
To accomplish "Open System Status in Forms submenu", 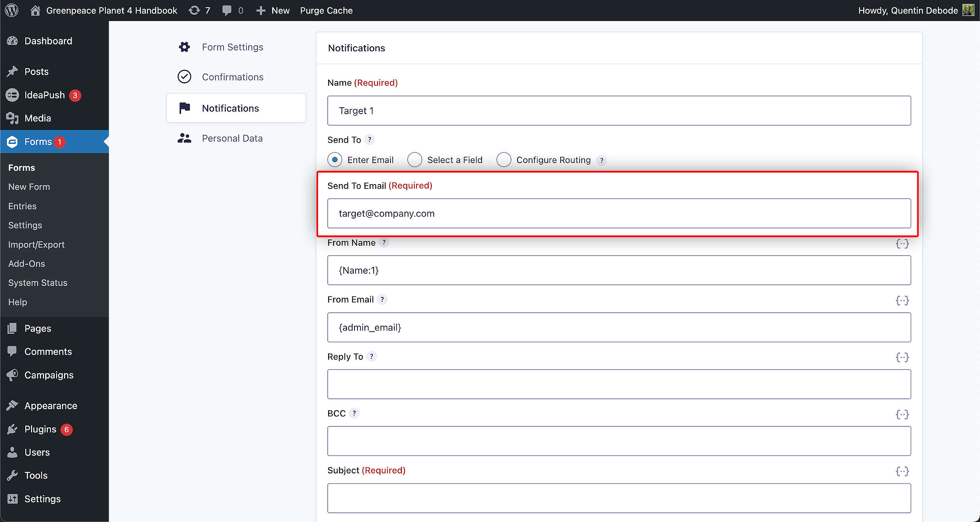I will (38, 283).
